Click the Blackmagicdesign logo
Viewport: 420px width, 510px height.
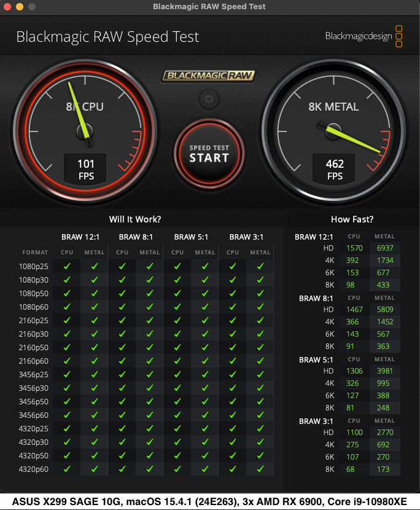click(364, 36)
